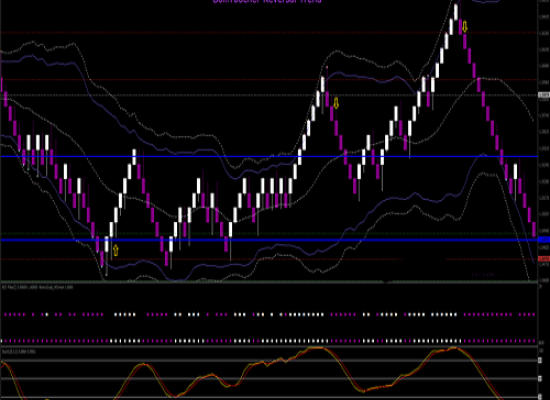Viewport: 550px width, 400px height.
Task: Click the first indicator sub-window label text
Action: point(38,287)
